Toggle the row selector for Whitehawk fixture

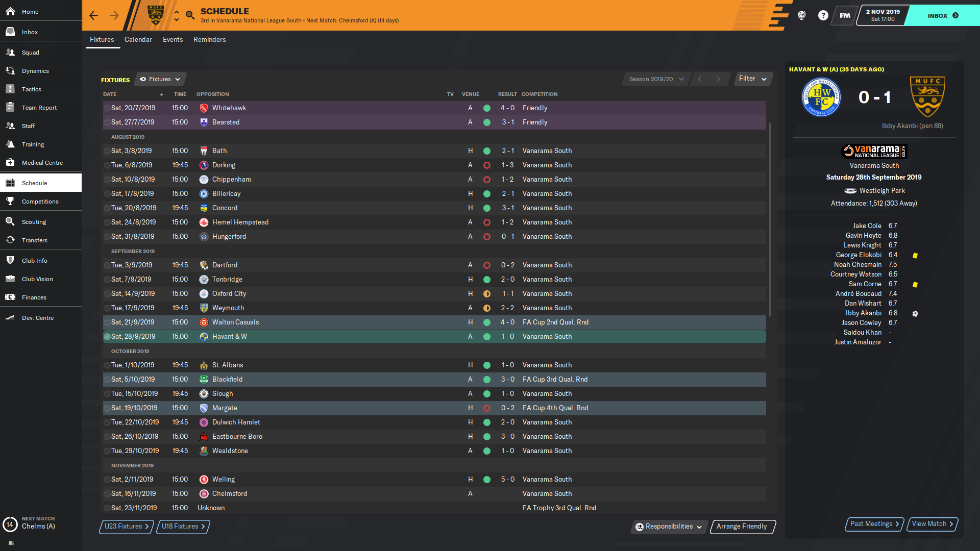107,108
